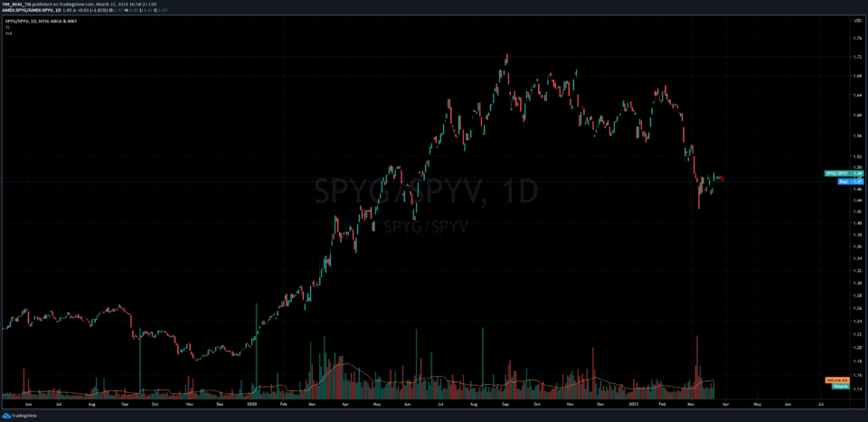Click the 2020 label on time axis
This screenshot has width=868, height=422.
point(252,405)
